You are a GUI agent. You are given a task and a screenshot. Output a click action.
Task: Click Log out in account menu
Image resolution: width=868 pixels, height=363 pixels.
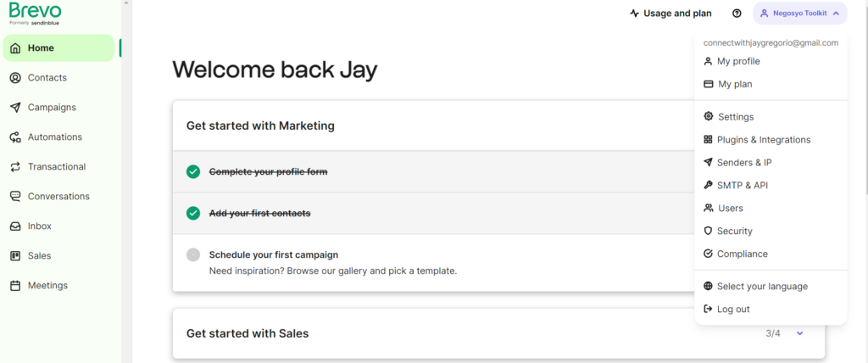tap(770, 310)
